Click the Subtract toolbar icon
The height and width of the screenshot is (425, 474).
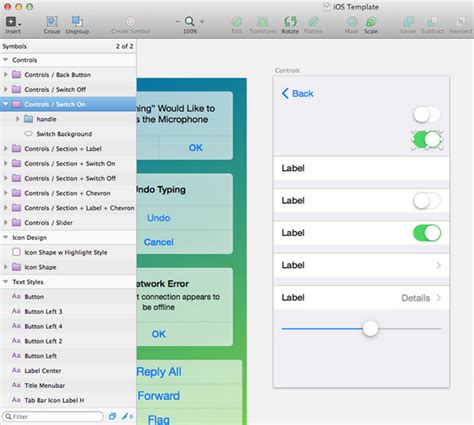pyautogui.click(x=432, y=22)
